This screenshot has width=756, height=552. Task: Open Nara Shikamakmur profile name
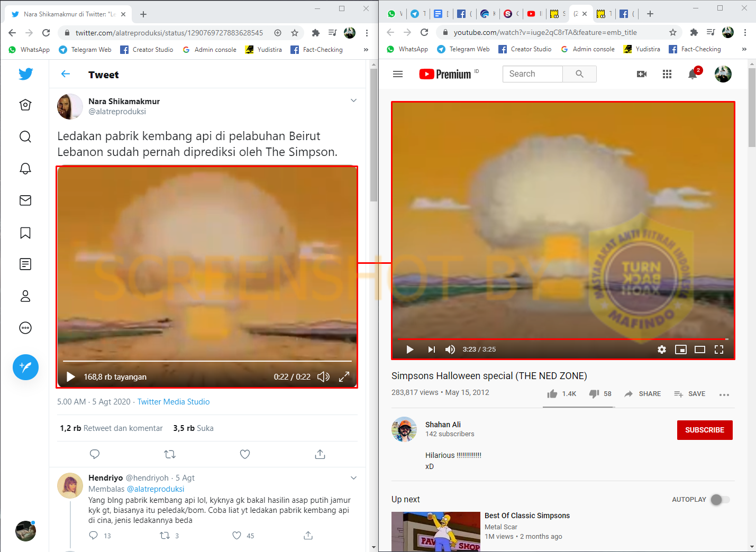point(124,101)
